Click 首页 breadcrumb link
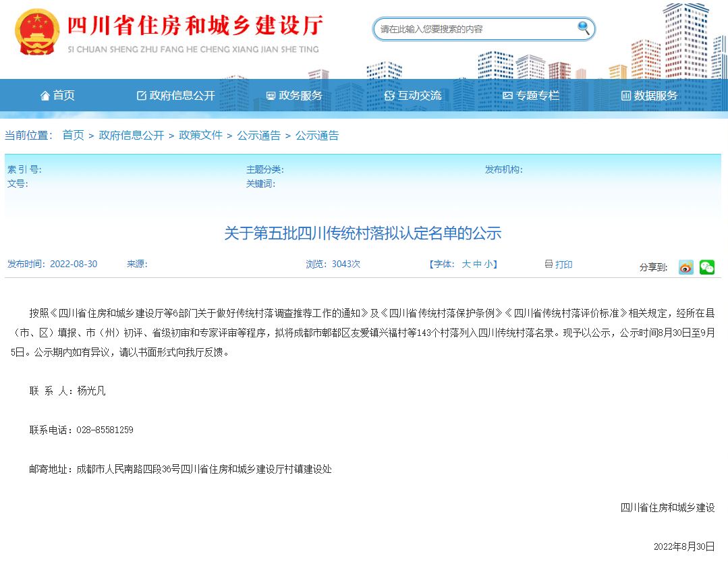Image resolution: width=728 pixels, height=562 pixels. [x=73, y=136]
